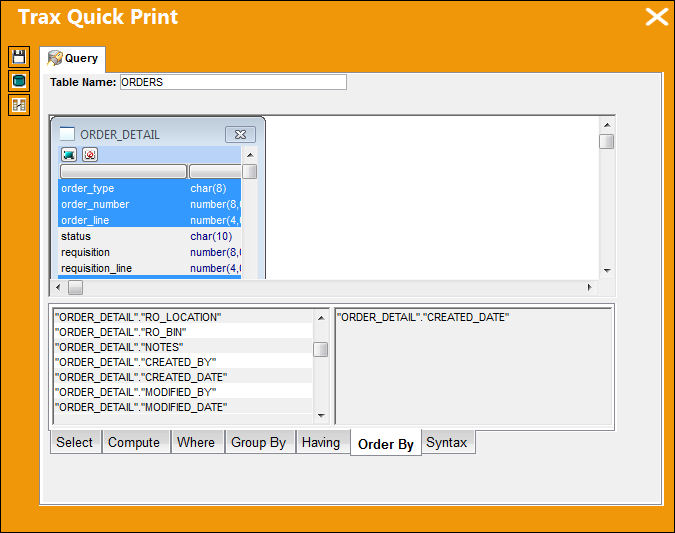Click the diagram vertical scrollbar thumb
Viewport: 675px width, 533px height.
pyautogui.click(x=607, y=141)
